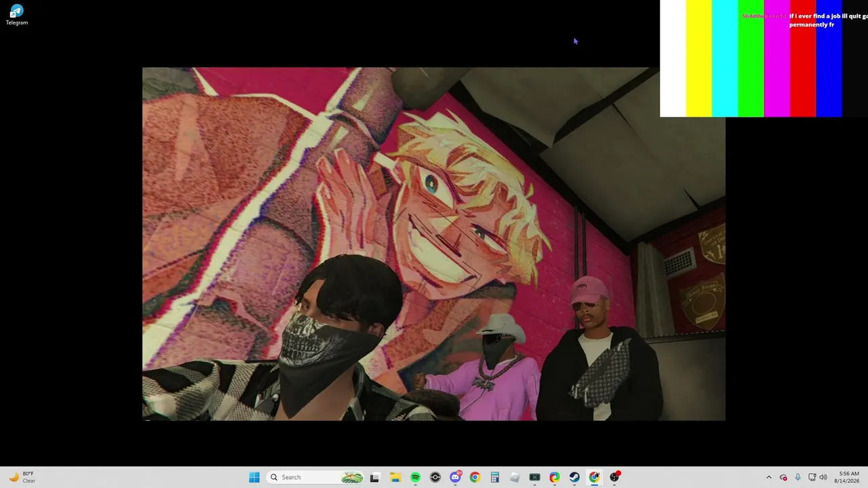Click the game screenshot image
Image resolution: width=868 pixels, height=488 pixels.
(x=434, y=244)
